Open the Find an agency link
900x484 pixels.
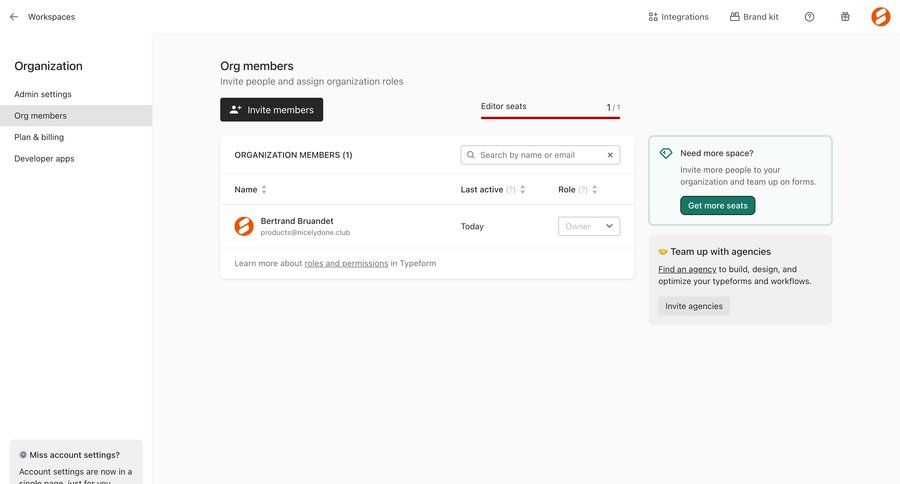click(x=687, y=269)
